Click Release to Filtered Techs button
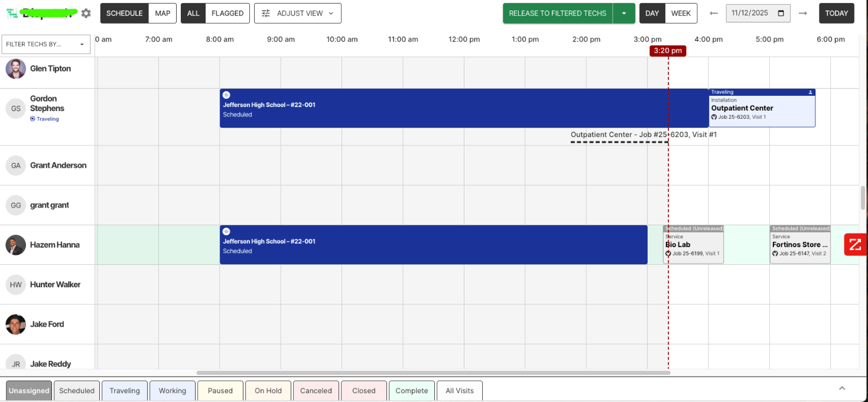The height and width of the screenshot is (402, 868). click(557, 13)
